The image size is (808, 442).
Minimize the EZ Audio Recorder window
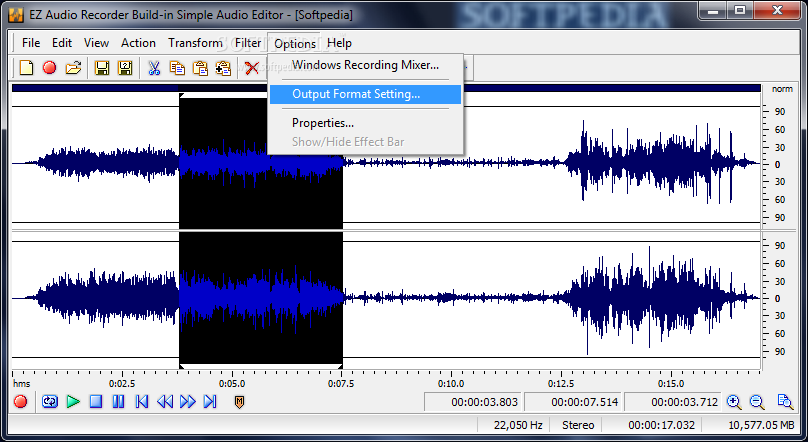coord(713,11)
